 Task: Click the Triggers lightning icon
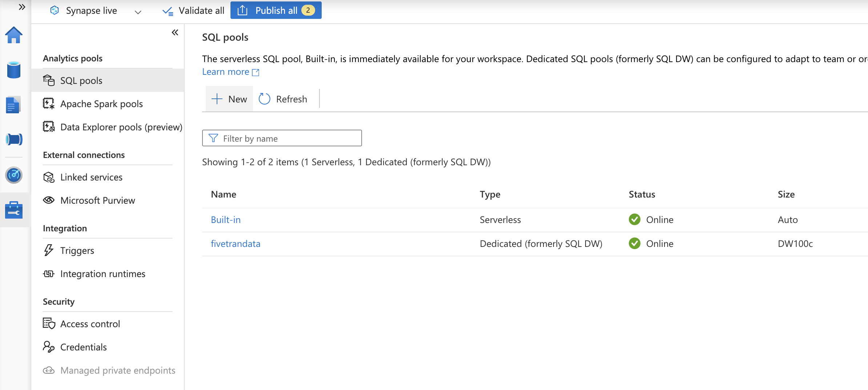pyautogui.click(x=48, y=250)
